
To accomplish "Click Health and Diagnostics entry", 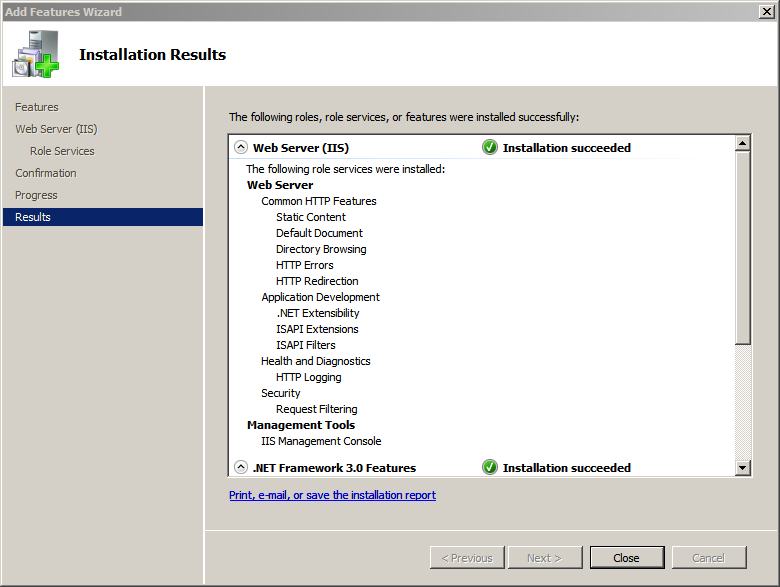I will tap(316, 361).
